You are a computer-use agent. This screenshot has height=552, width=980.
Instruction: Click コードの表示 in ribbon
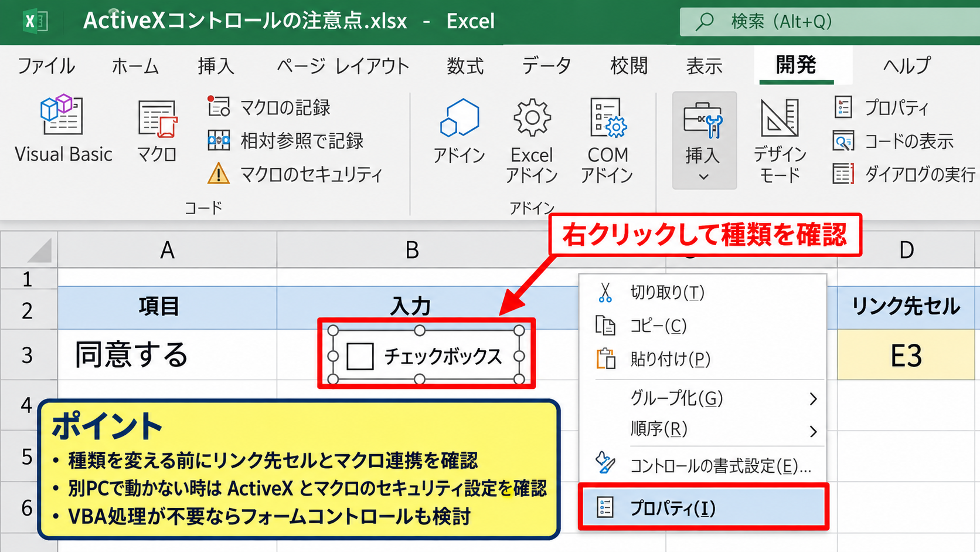tap(893, 141)
